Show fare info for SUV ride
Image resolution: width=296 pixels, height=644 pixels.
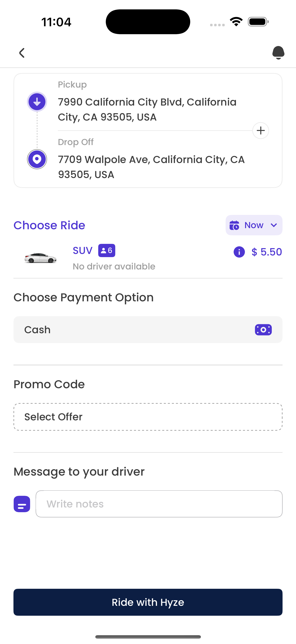pyautogui.click(x=239, y=252)
